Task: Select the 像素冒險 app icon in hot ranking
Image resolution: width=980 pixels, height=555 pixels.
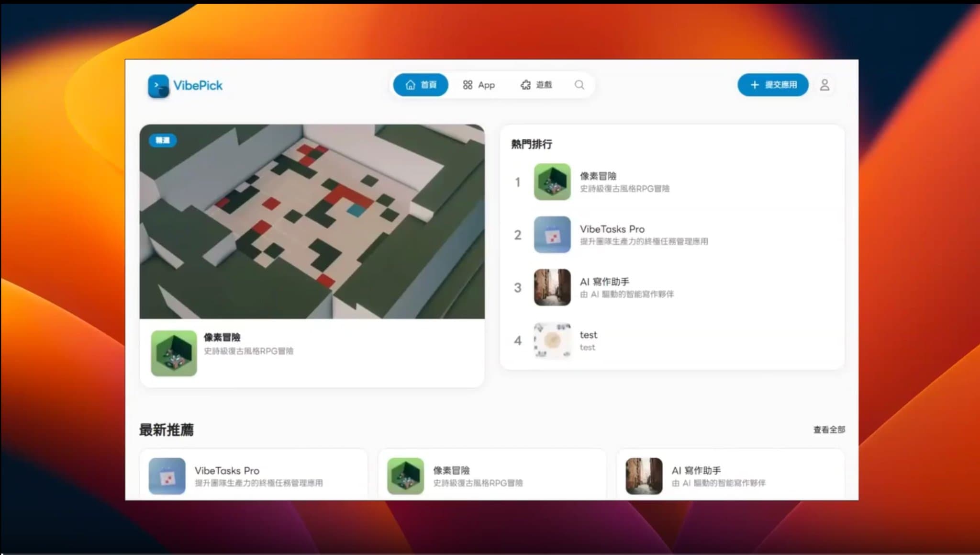Action: pyautogui.click(x=551, y=182)
